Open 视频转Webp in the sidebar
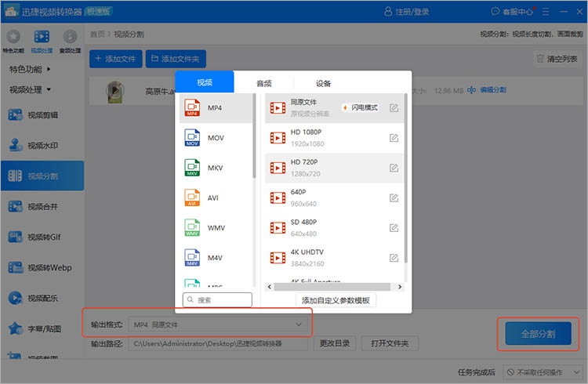 tap(42, 267)
